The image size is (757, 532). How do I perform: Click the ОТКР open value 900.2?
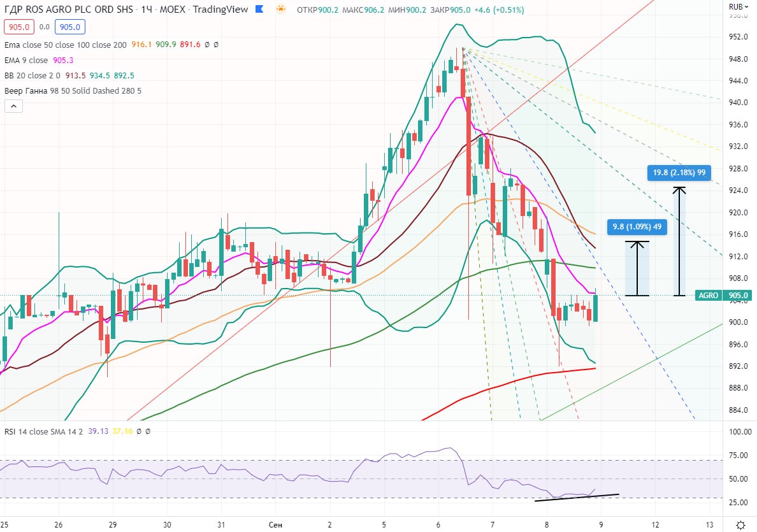[328, 10]
